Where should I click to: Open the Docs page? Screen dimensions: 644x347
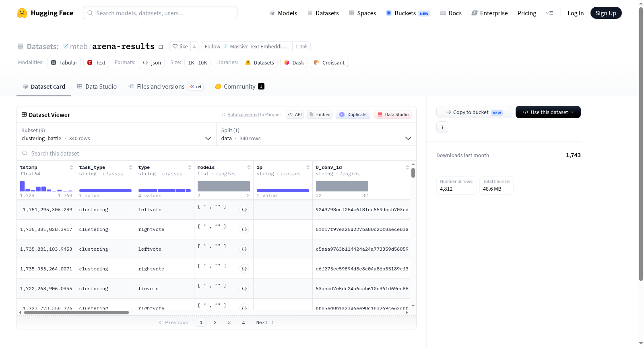point(450,13)
